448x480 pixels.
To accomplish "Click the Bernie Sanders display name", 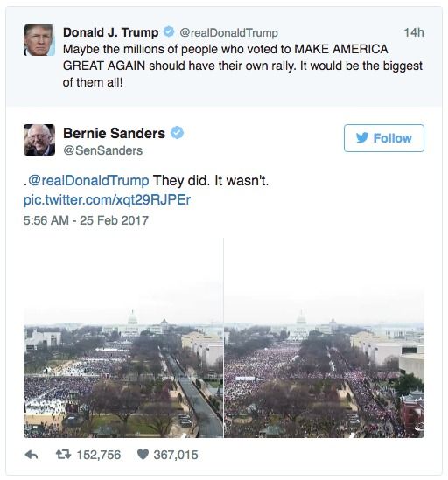I will (x=114, y=133).
